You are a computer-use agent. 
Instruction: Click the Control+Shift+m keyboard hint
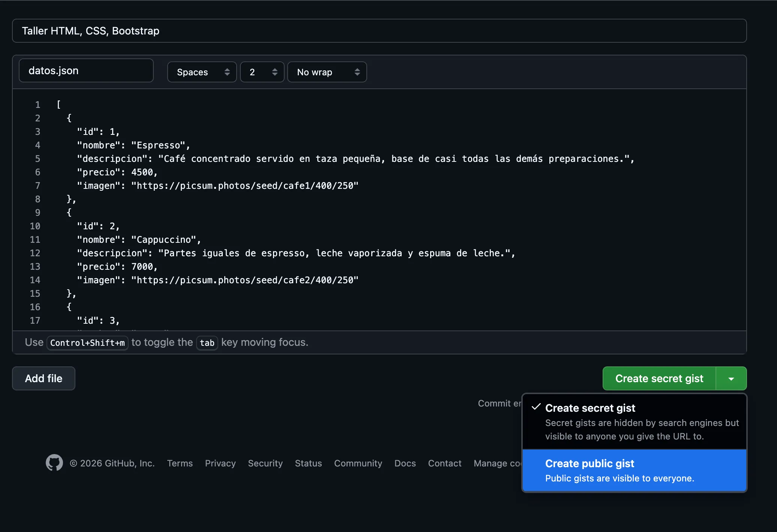coord(87,343)
